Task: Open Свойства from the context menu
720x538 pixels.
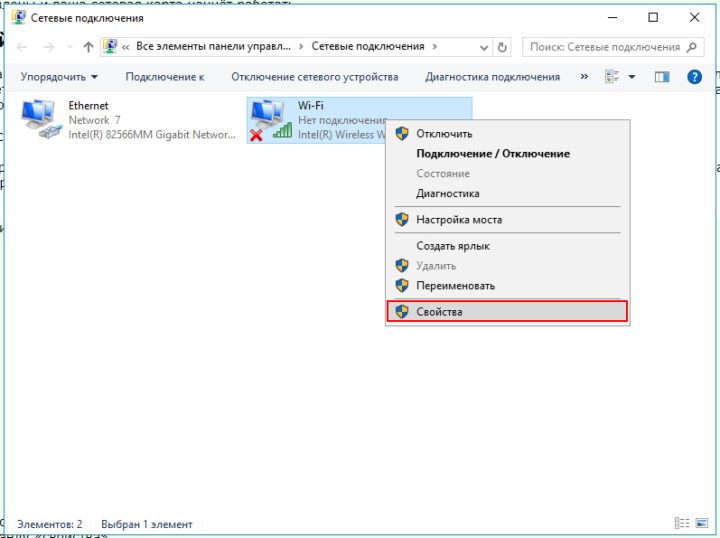Action: [507, 312]
